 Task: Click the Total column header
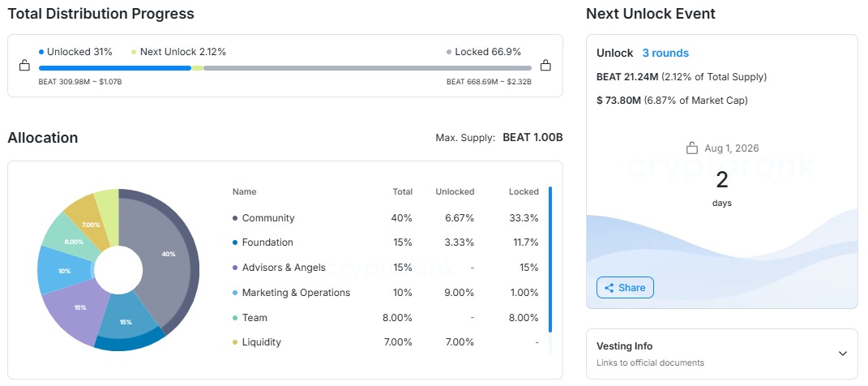[x=403, y=191]
